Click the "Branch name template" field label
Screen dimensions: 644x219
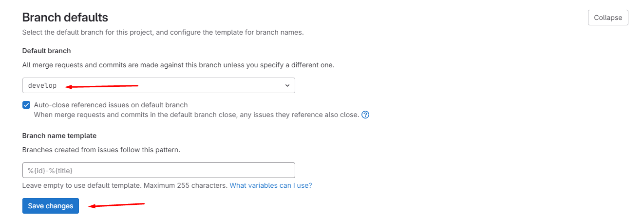[x=59, y=136]
